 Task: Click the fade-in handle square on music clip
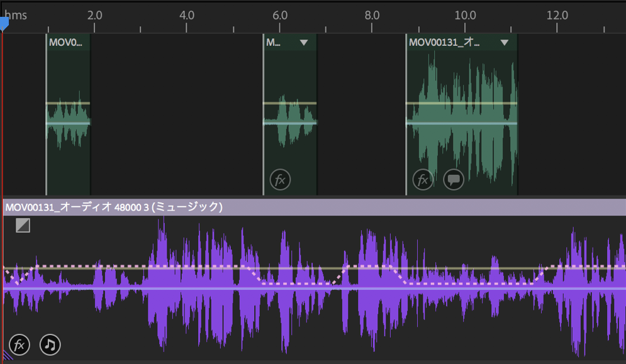coord(23,225)
